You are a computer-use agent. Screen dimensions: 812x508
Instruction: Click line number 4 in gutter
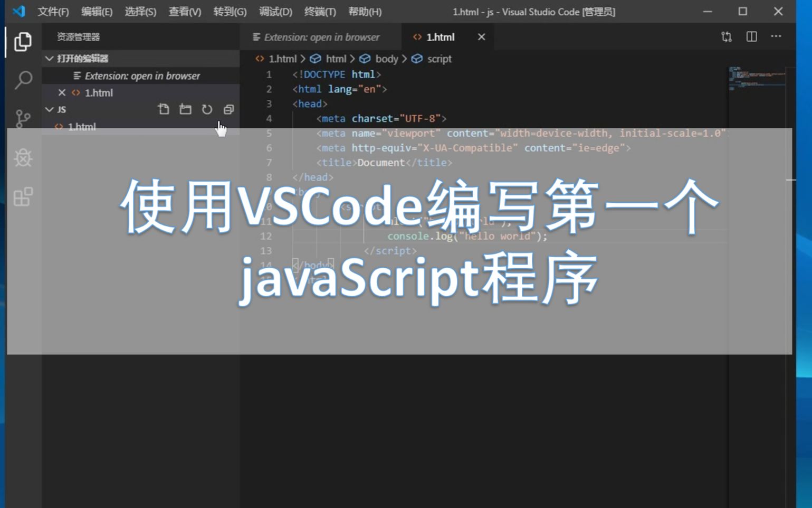(269, 119)
